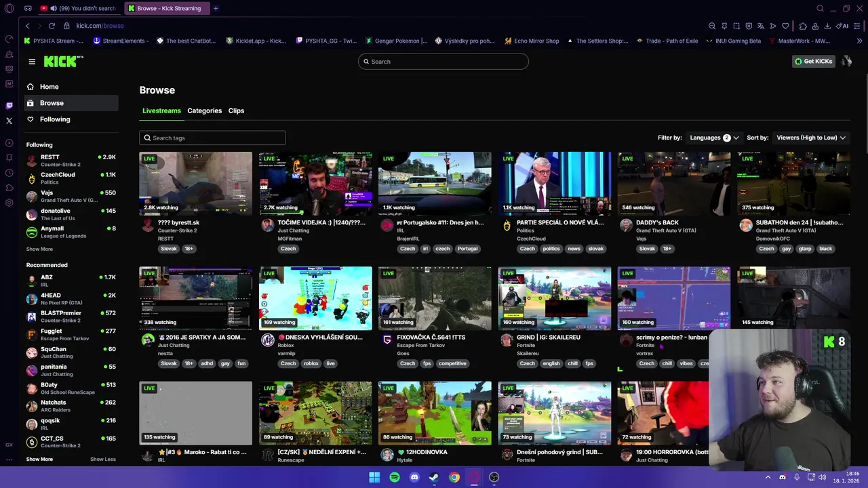The image size is (868, 488).
Task: Collapse recommended list with Show Less
Action: (x=103, y=459)
